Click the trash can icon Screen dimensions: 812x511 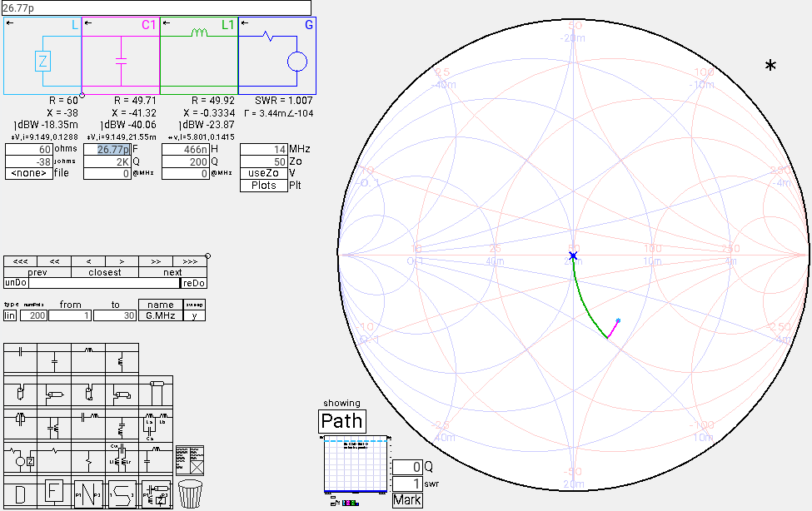pos(190,494)
